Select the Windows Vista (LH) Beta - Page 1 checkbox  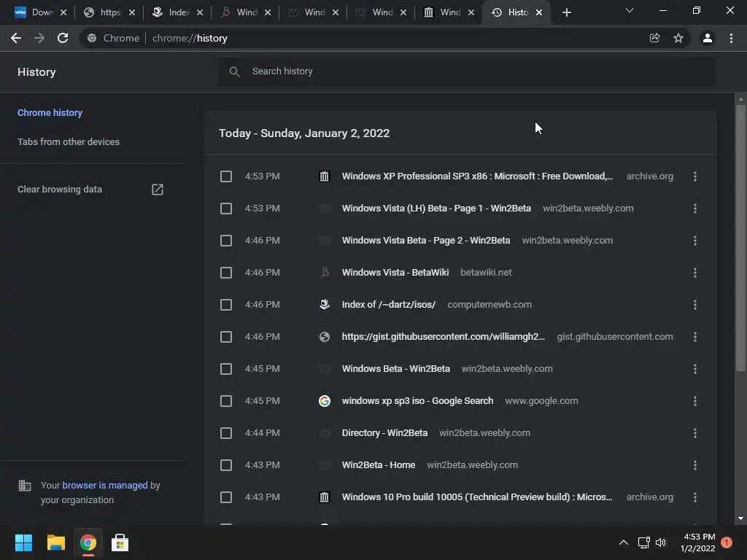coord(226,209)
